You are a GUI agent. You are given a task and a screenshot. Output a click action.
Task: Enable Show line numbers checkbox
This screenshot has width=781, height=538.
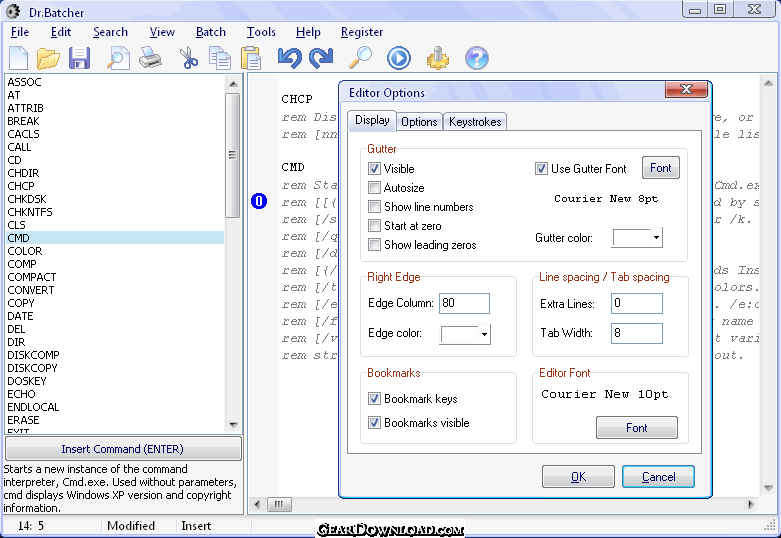[374, 207]
